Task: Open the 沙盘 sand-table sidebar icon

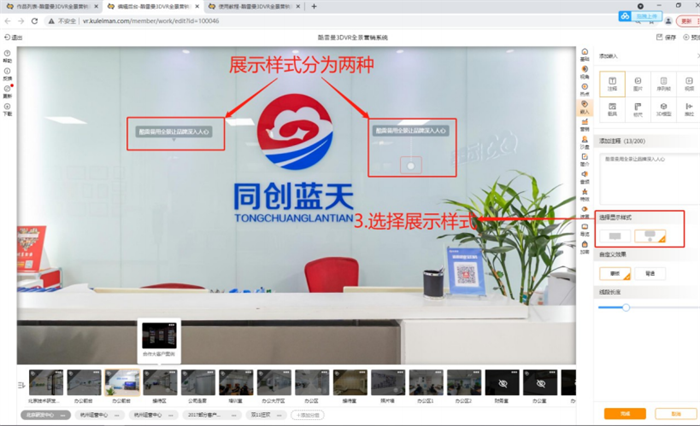Action: coord(584,142)
